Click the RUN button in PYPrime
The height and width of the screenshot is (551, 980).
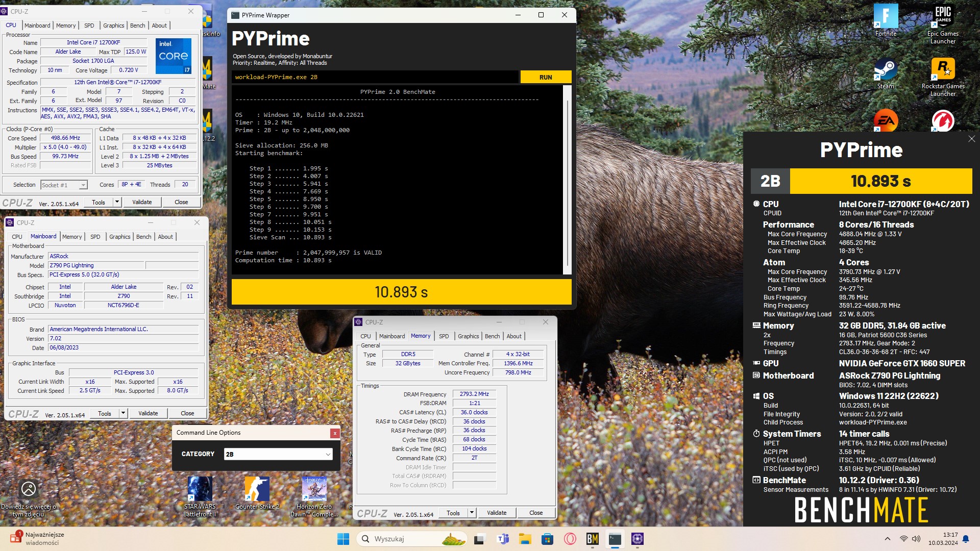pyautogui.click(x=546, y=77)
